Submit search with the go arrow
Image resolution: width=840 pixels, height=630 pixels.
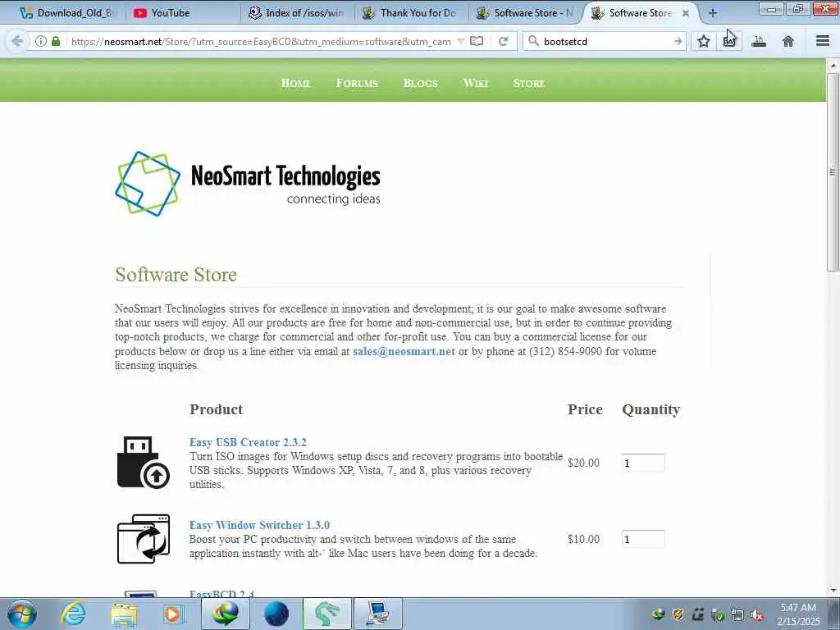678,41
